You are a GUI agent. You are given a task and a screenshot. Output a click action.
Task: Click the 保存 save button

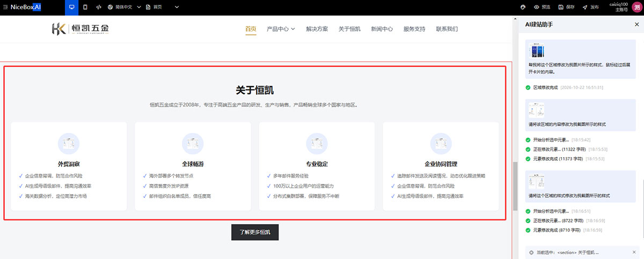[566, 7]
